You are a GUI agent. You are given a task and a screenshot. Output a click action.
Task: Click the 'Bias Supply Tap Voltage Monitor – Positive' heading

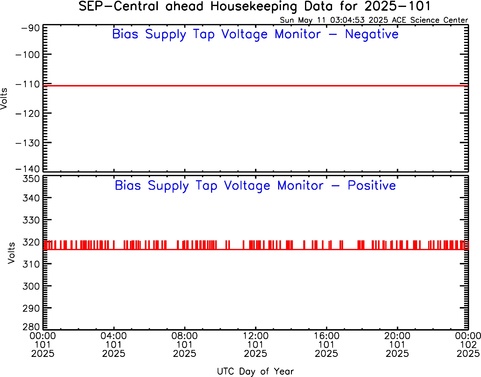tap(255, 186)
